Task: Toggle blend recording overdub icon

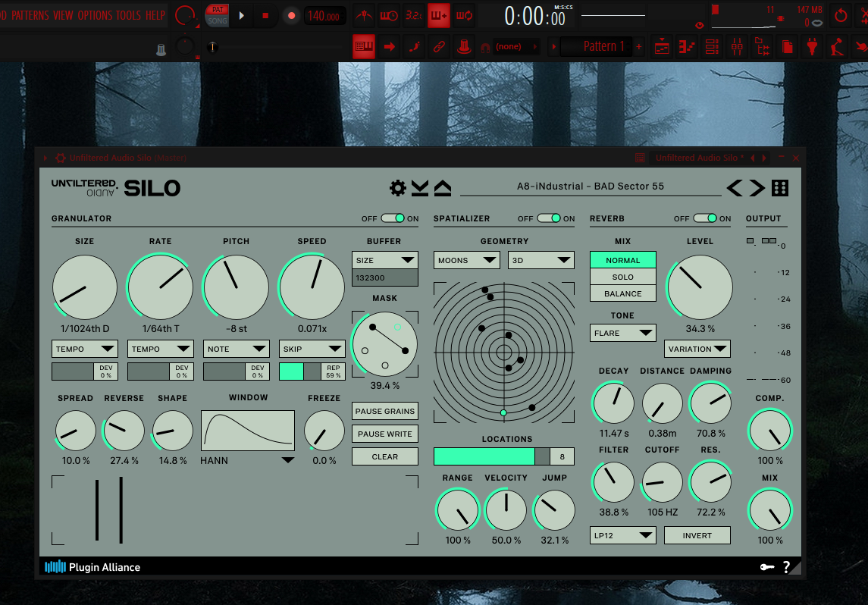Action: point(438,15)
